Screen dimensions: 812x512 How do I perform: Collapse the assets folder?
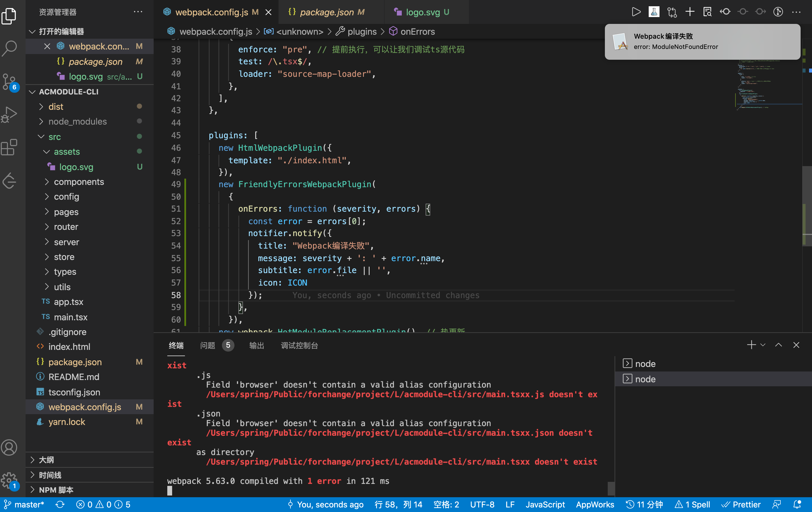[89, 152]
